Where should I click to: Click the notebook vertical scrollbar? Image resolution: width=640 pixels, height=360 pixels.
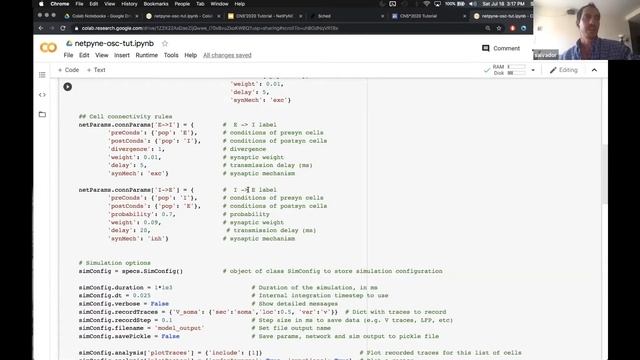604,173
